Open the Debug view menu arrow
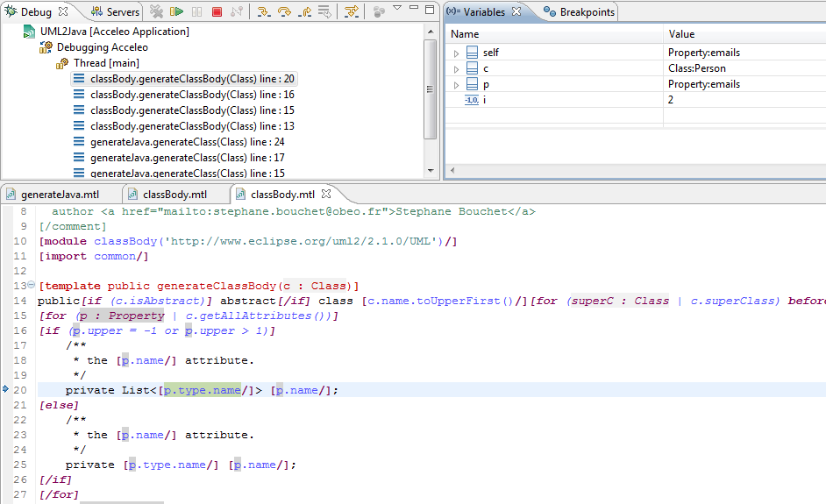 396,9
